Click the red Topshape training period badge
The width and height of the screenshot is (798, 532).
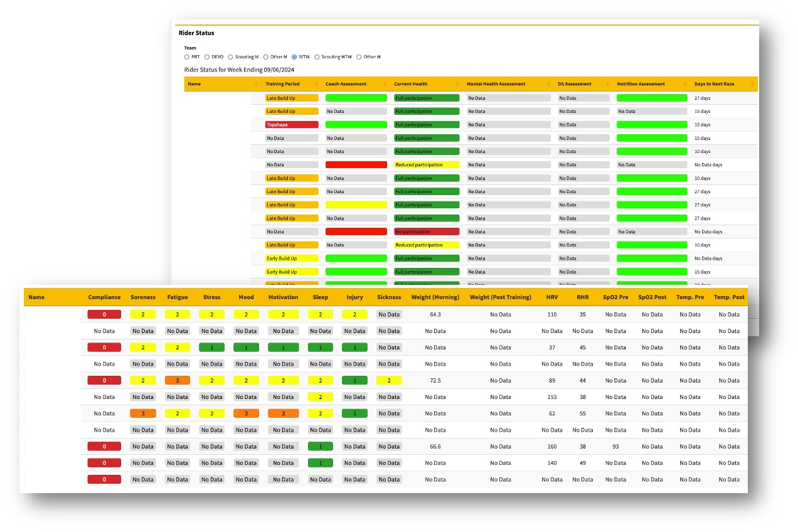pyautogui.click(x=292, y=125)
